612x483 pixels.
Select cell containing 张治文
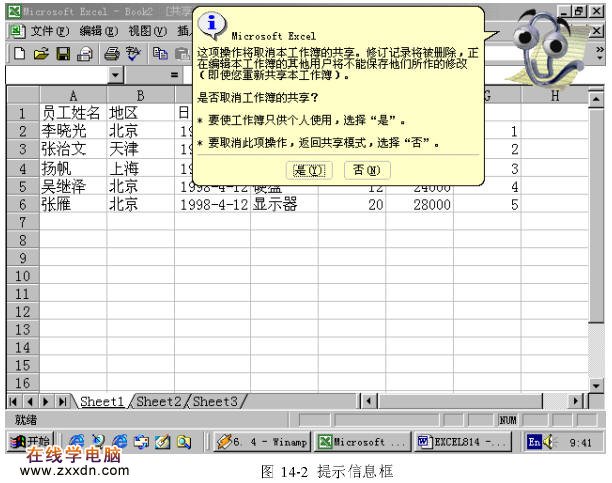pyautogui.click(x=73, y=149)
